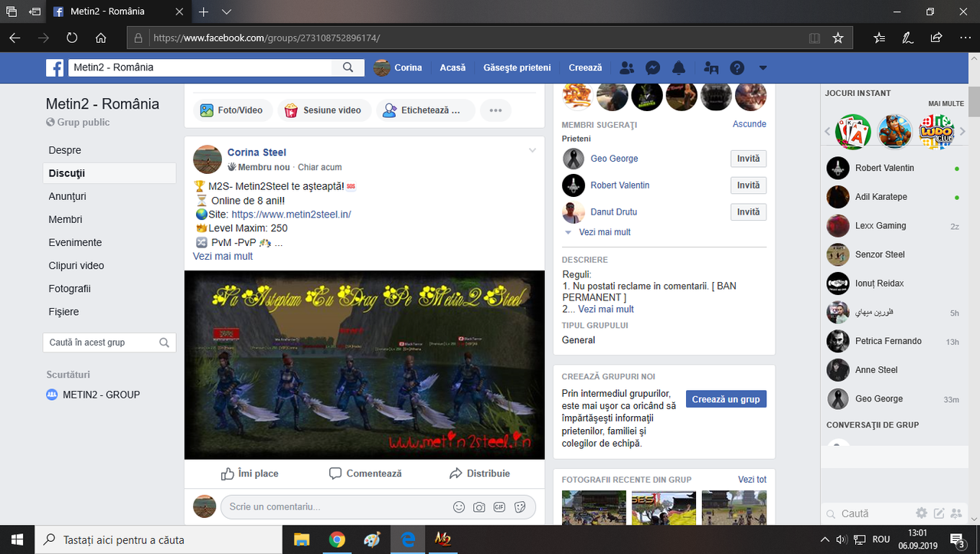
Task: Add page to favorites with star icon
Action: [x=838, y=38]
